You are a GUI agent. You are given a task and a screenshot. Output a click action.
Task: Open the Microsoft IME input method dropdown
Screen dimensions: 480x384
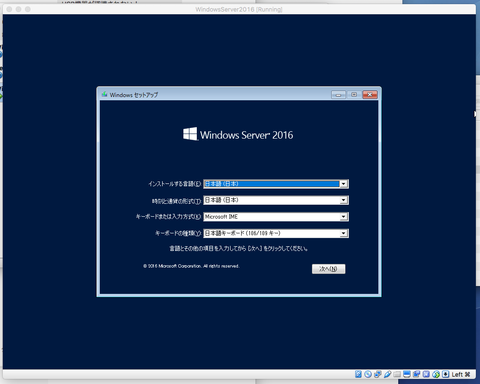click(x=276, y=217)
